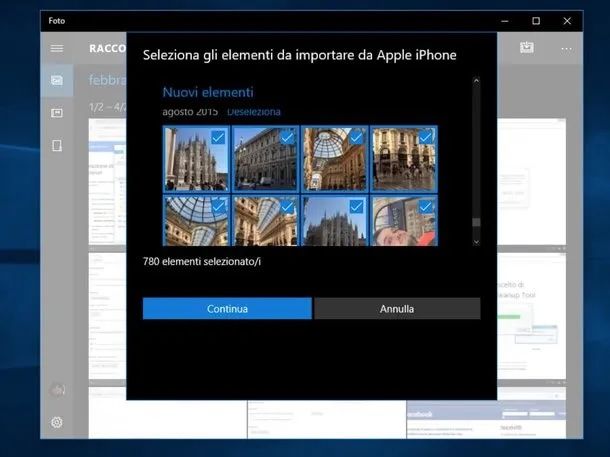Open the Folders view in sidebar
Viewport: 610px width, 457px height.
tap(57, 146)
